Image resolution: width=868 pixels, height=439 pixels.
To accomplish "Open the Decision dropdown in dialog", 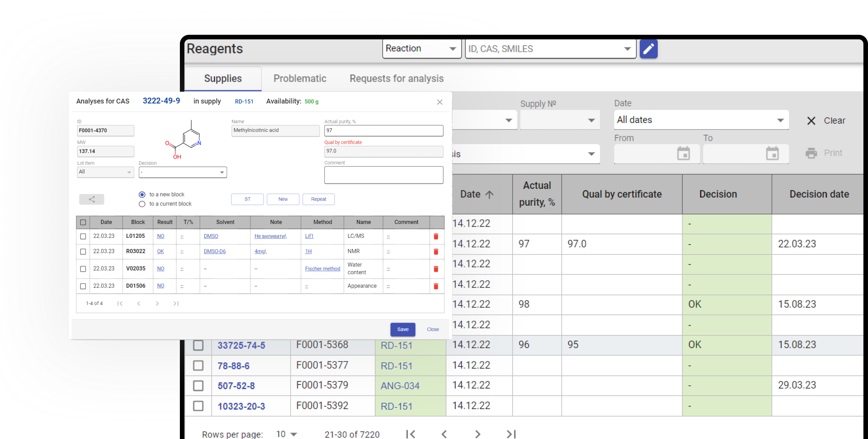I will click(183, 172).
